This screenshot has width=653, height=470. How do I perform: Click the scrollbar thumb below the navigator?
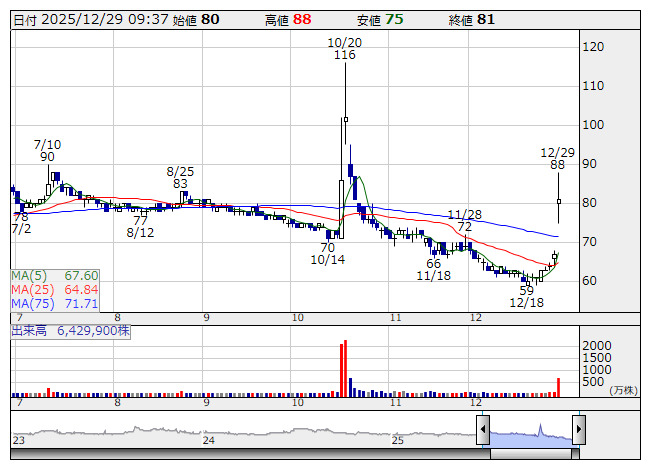point(530,453)
